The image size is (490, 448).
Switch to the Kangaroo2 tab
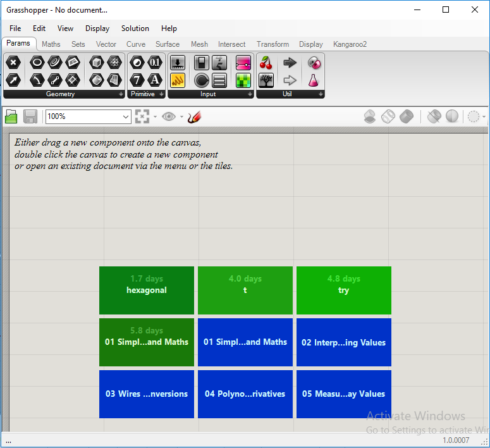click(x=350, y=44)
